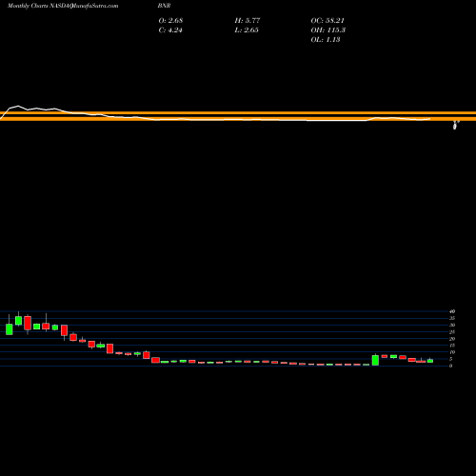Click the 20 price axis label
The width and height of the screenshot is (476, 476).
coord(452,339)
